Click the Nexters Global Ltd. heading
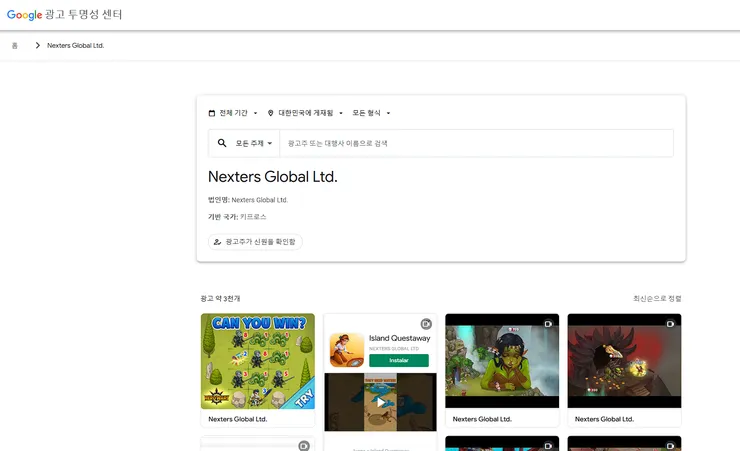740x451 pixels. pos(273,176)
